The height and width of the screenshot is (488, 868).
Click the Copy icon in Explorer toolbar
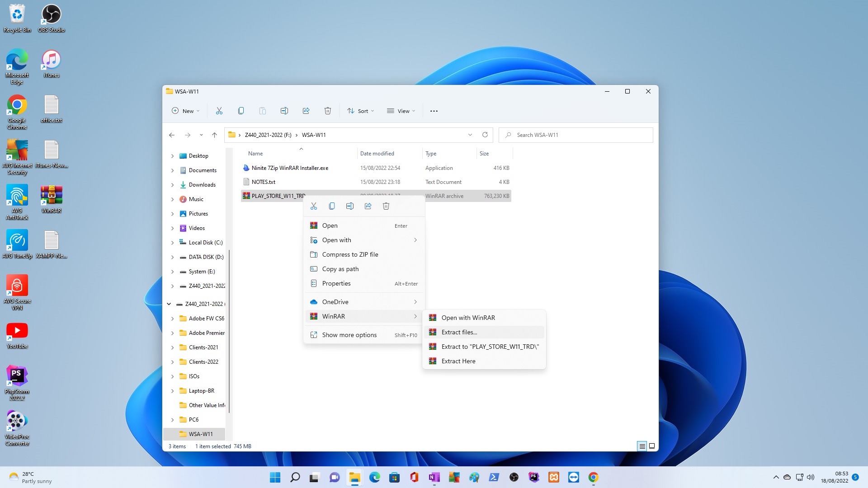pos(241,111)
